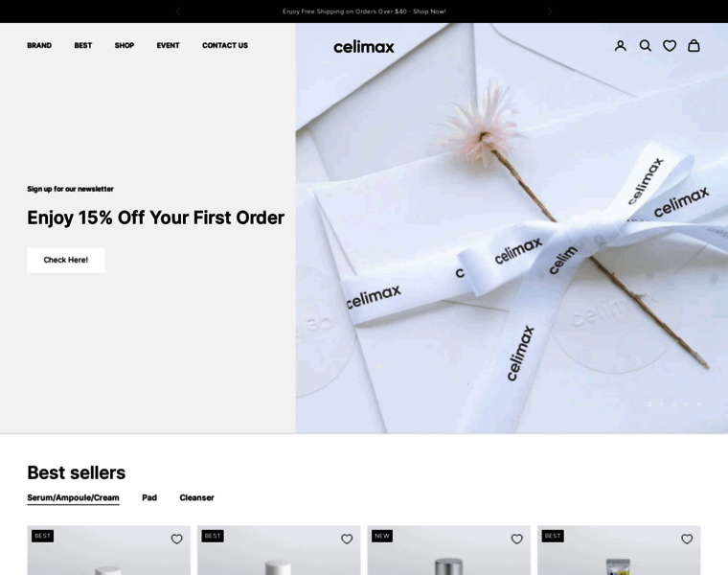The image size is (728, 575).
Task: Show previous announcement with left arrow
Action: pyautogui.click(x=178, y=11)
